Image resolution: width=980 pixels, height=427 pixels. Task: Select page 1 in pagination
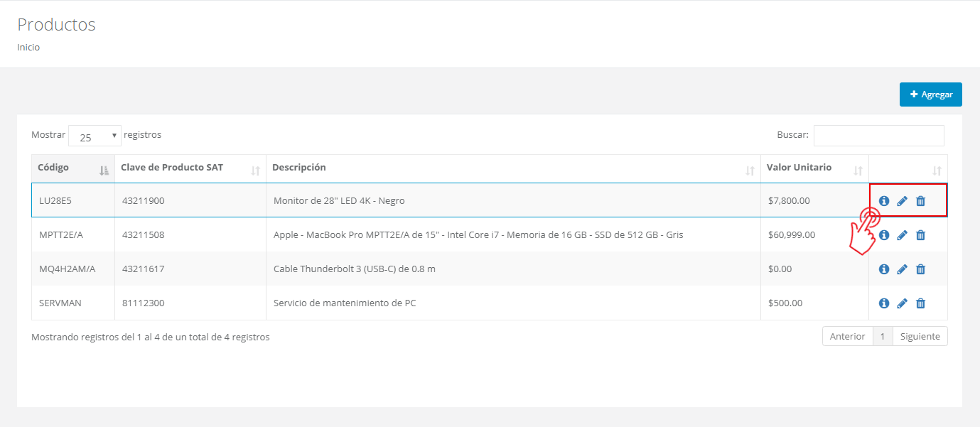click(883, 337)
